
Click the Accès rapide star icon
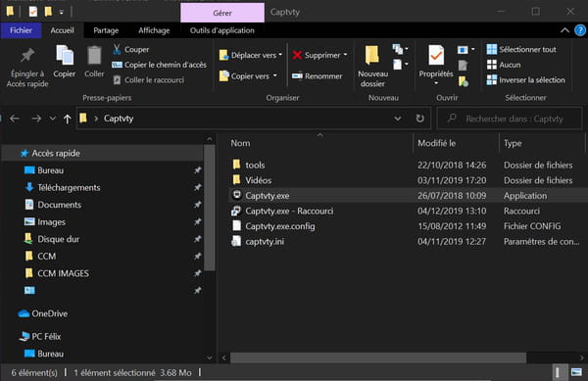(x=24, y=153)
